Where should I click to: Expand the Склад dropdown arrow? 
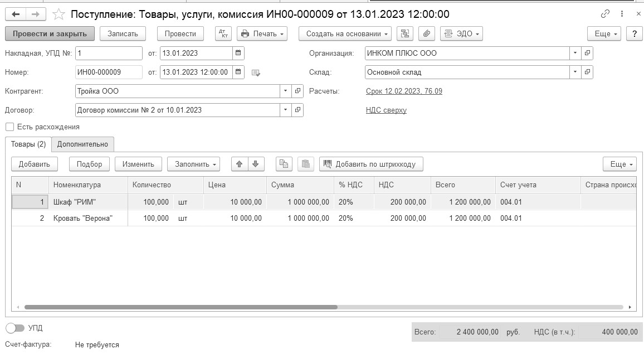[x=575, y=72]
